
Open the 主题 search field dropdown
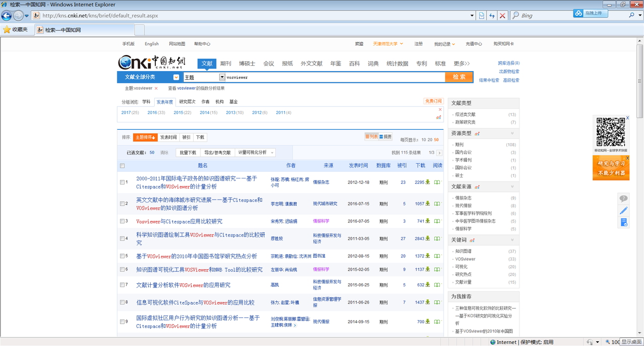(x=222, y=76)
